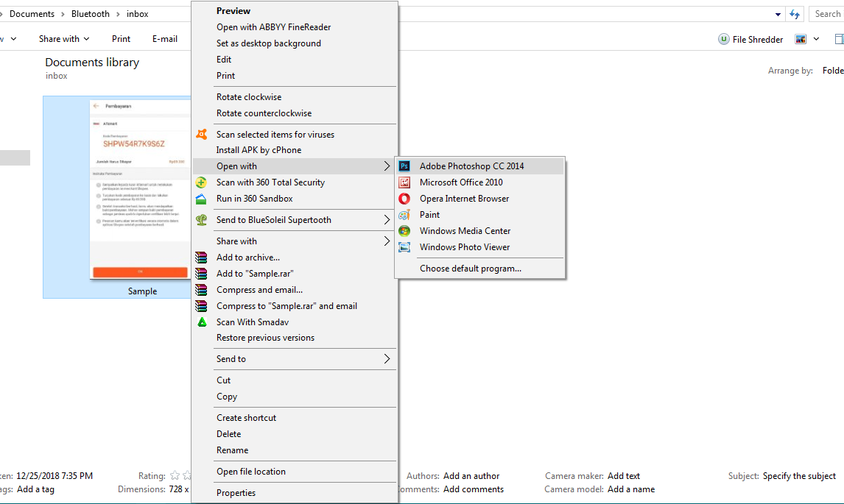Click the Search box
Viewport: 844px width, 504px height.
click(827, 14)
